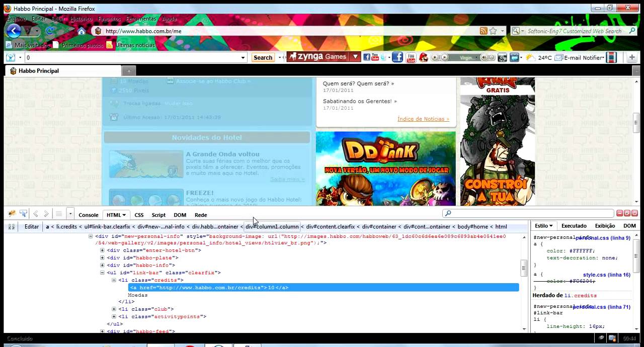Open Mais visitados bookmark
This screenshot has width=644, height=347.
pyautogui.click(x=28, y=45)
